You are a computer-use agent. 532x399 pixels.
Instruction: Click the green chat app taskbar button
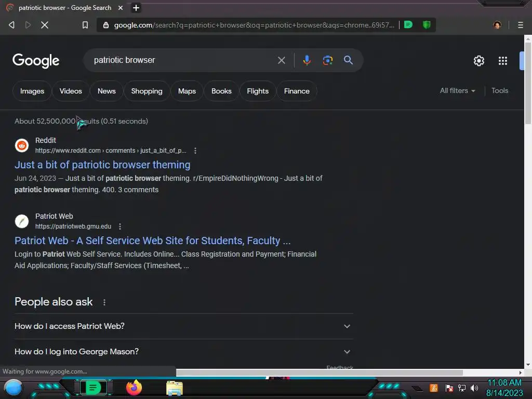94,388
